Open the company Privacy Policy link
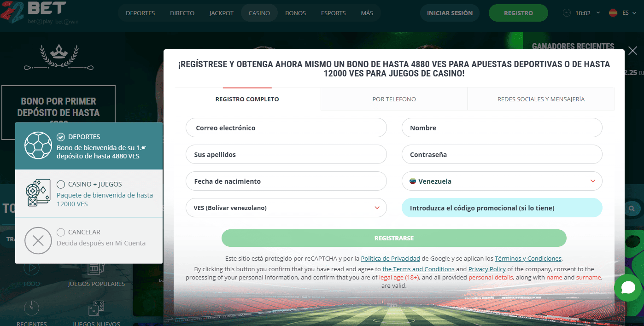The height and width of the screenshot is (326, 644). coord(487,269)
